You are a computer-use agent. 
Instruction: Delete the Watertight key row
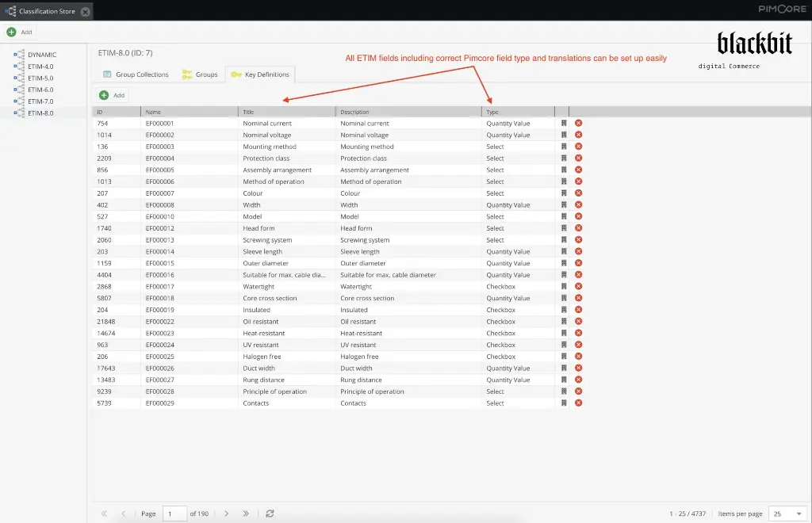pyautogui.click(x=578, y=286)
